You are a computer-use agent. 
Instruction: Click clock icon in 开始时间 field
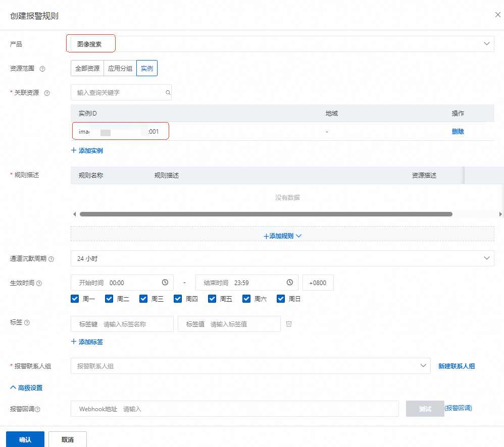tap(165, 282)
